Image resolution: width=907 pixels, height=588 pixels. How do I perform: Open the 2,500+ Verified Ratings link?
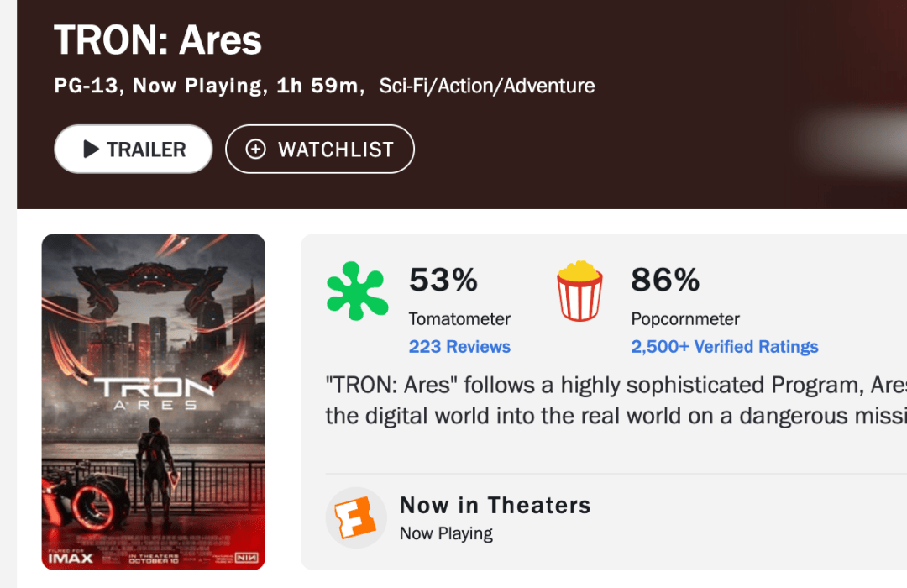724,347
